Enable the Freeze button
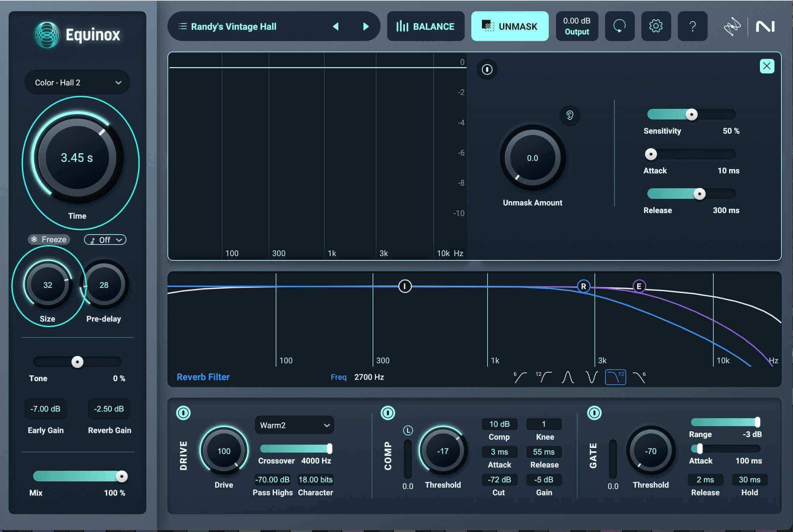 [x=49, y=240]
